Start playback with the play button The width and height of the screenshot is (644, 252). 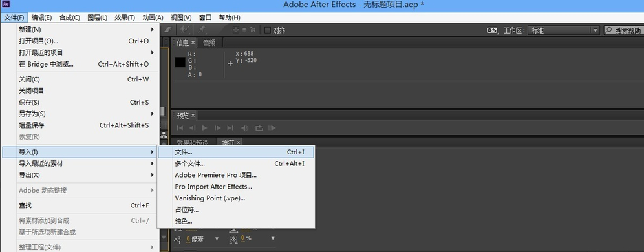tap(204, 128)
